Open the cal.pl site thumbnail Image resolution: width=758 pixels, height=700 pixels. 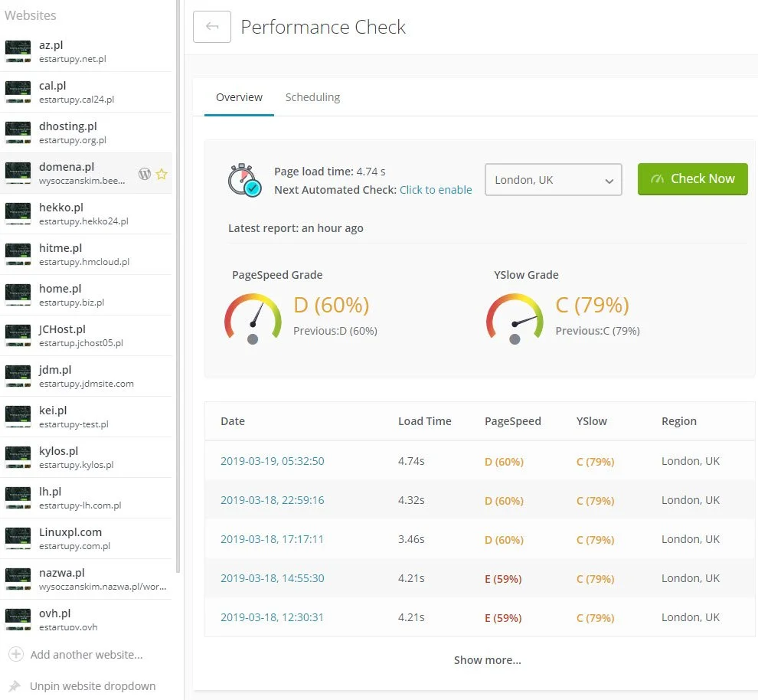coord(18,92)
